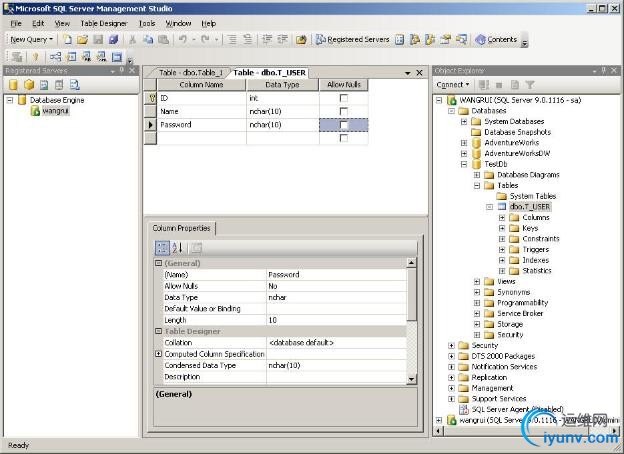The image size is (624, 454).
Task: Click the Object Explorer Filter funnel icon
Action: pos(530,84)
